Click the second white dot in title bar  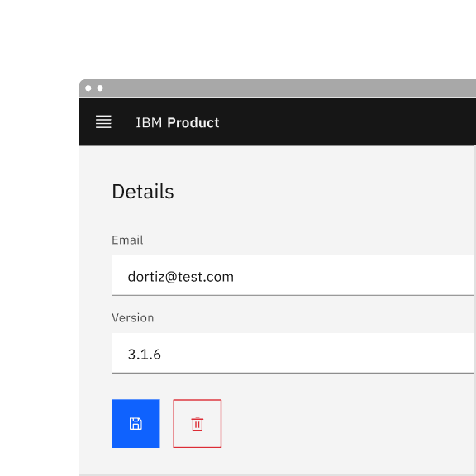coord(100,88)
